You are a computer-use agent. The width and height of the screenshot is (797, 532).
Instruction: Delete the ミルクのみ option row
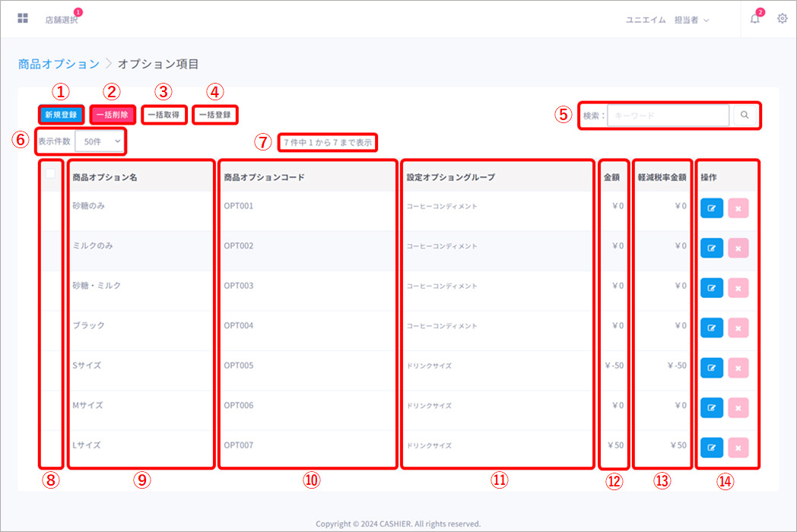(x=738, y=249)
